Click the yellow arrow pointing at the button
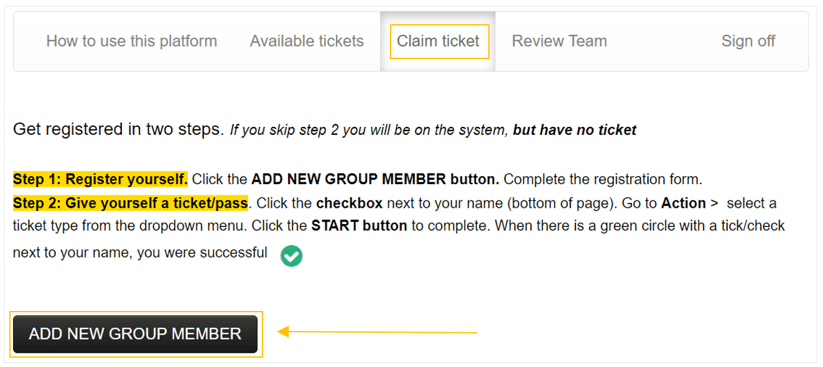 pyautogui.click(x=377, y=332)
